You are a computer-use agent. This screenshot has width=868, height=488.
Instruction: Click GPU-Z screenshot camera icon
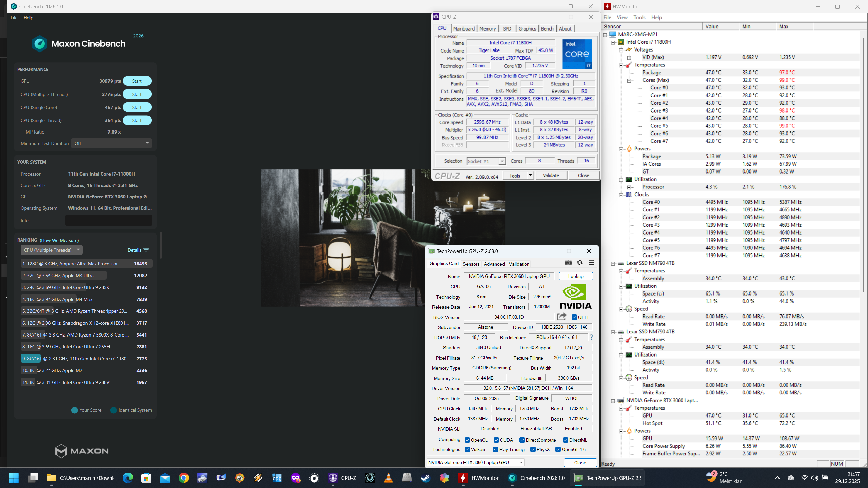(568, 263)
